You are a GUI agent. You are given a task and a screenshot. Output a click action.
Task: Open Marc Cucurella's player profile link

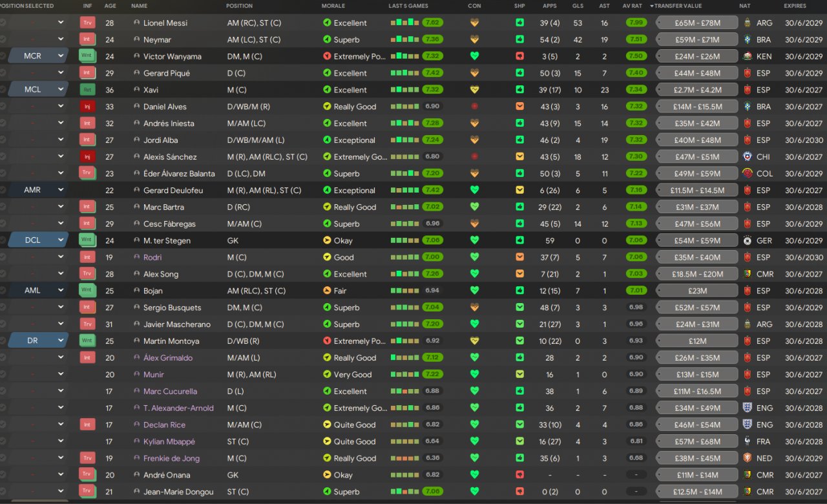pyautogui.click(x=170, y=391)
